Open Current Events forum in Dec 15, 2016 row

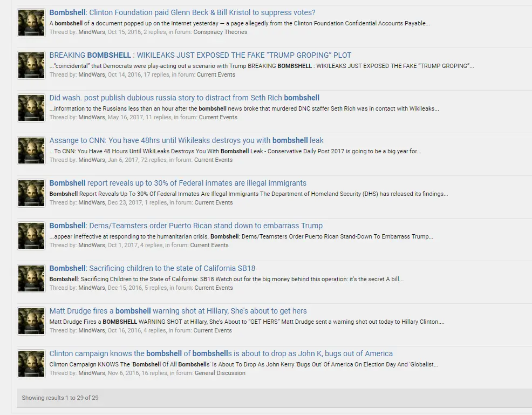[214, 288]
